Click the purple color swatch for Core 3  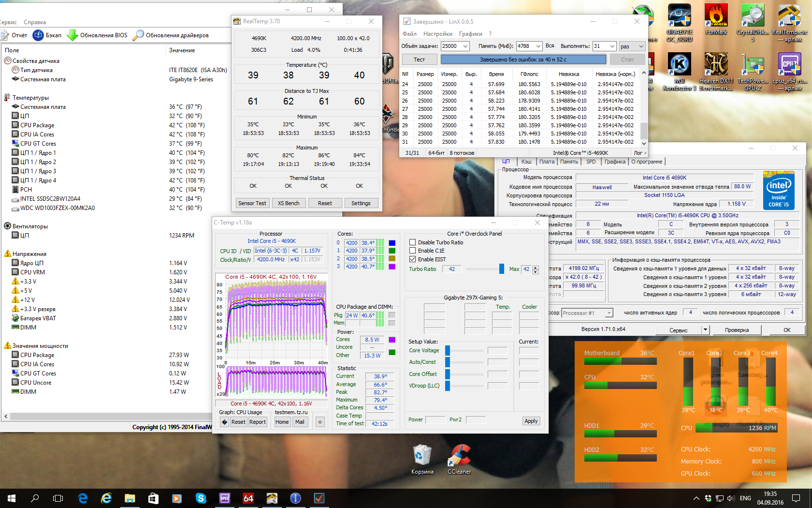(x=392, y=267)
